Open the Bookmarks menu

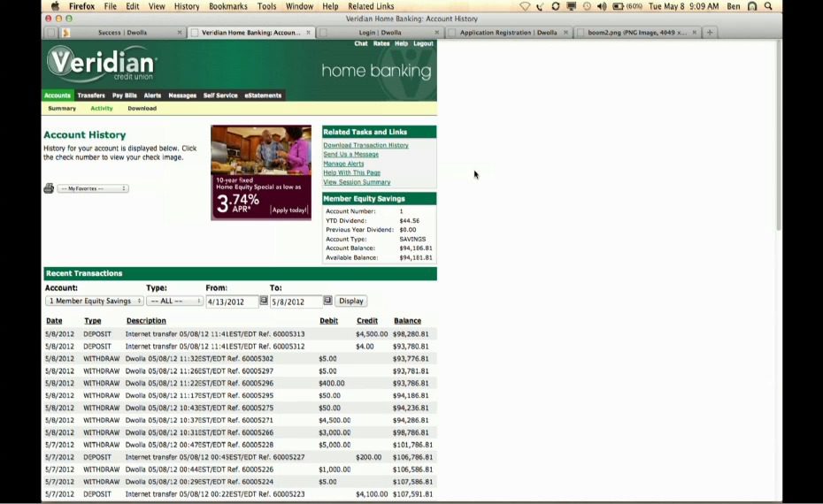click(227, 6)
